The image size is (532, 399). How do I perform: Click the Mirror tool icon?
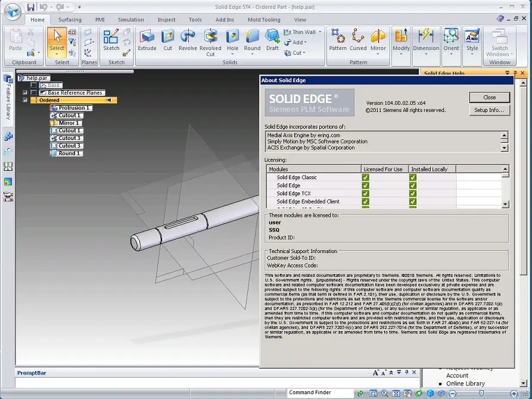[378, 36]
